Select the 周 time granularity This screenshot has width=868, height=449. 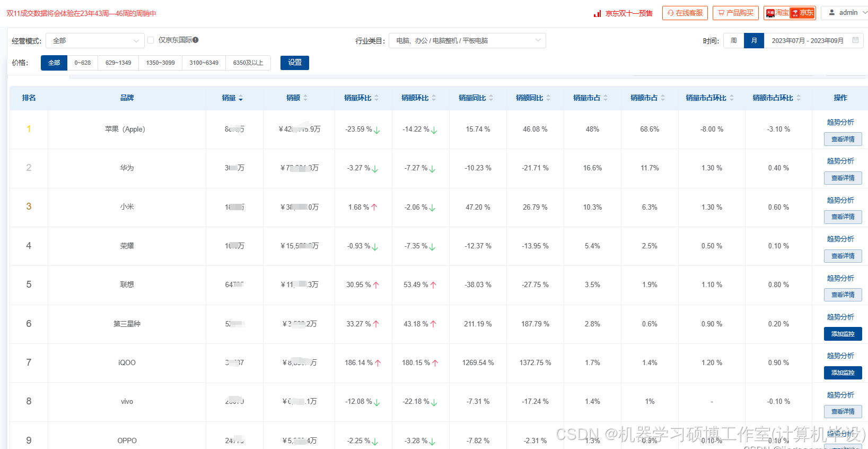734,41
